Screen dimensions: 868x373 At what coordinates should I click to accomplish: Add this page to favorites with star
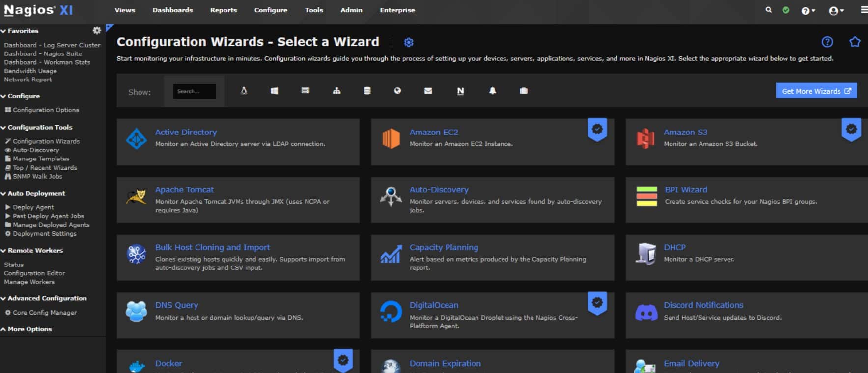coord(855,42)
